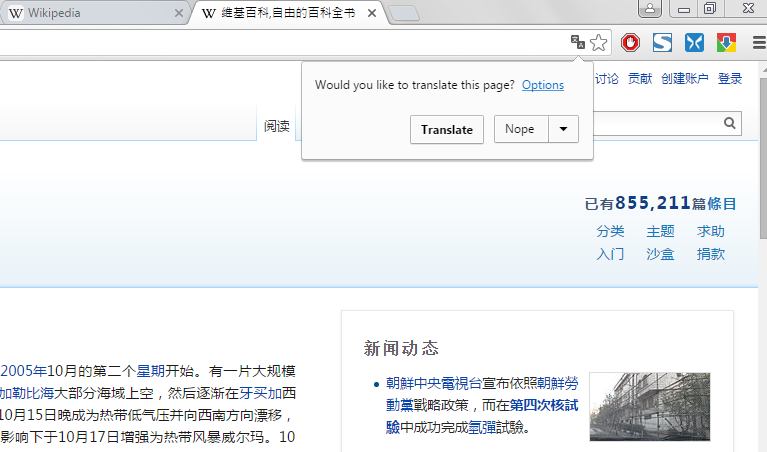
Task: Open the 氢弹 link
Action: point(482,428)
